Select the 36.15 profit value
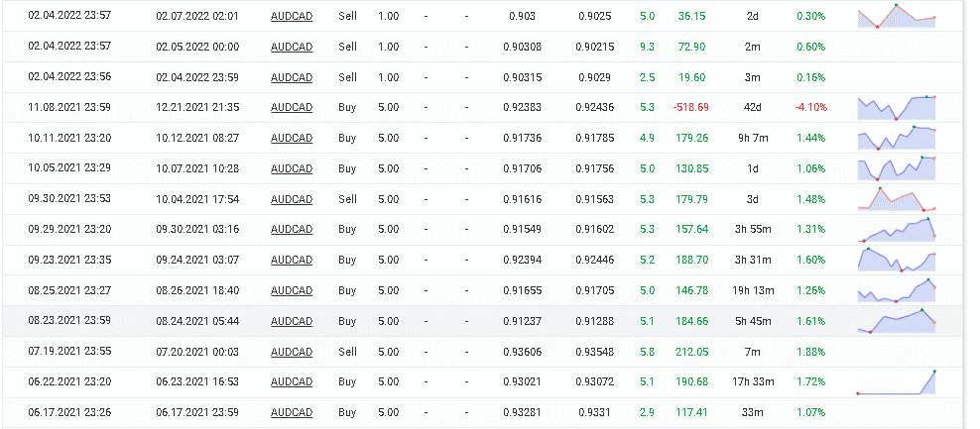 coord(692,16)
